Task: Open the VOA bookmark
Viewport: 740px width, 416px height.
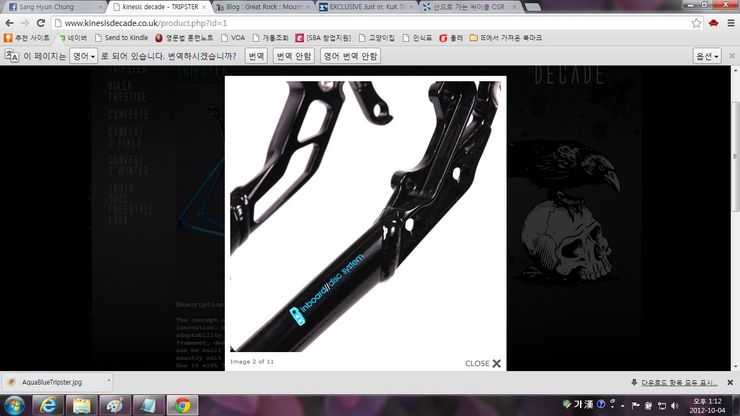Action: coord(233,38)
